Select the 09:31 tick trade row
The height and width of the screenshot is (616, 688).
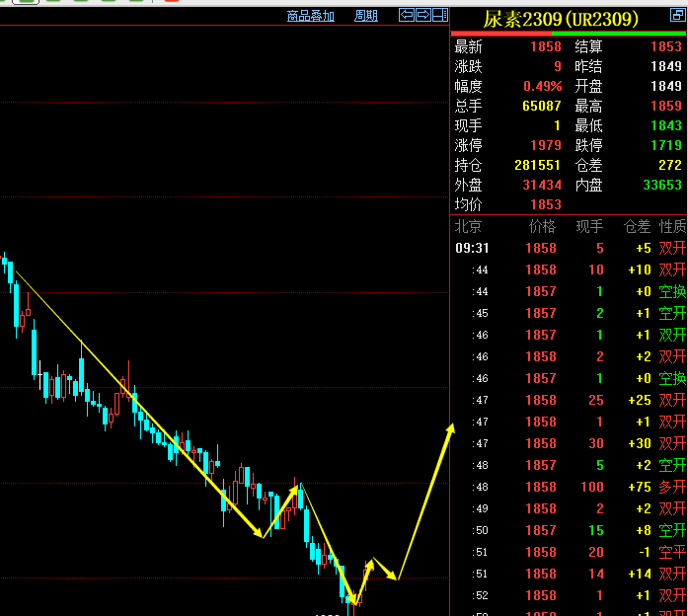pyautogui.click(x=569, y=249)
